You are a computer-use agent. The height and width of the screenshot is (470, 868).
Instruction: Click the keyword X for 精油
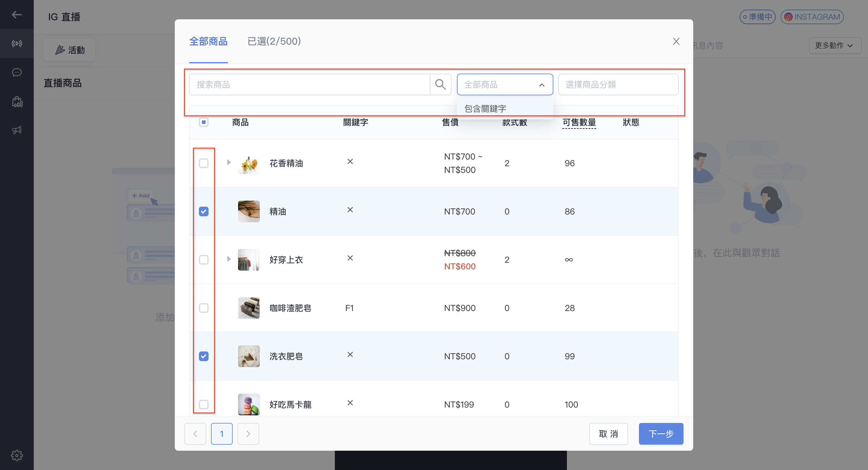click(350, 210)
